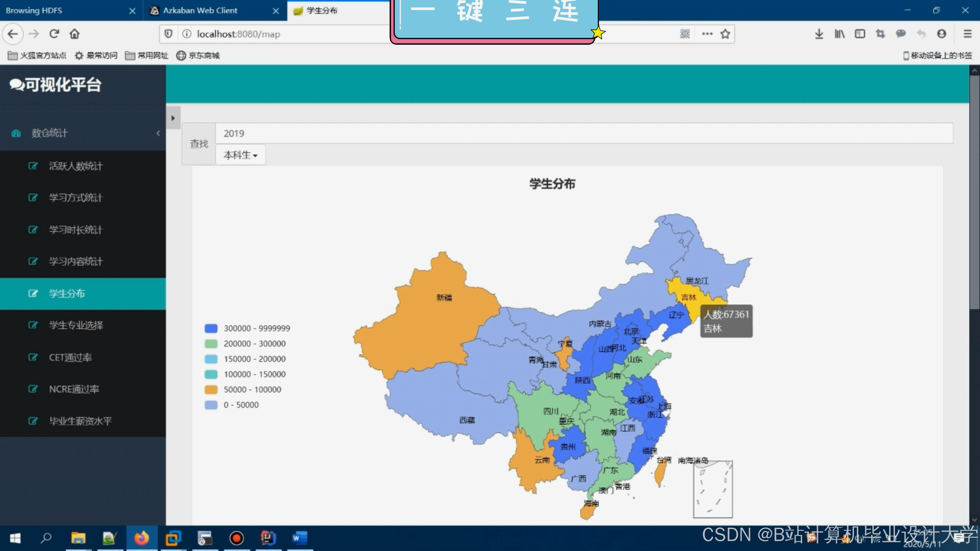The width and height of the screenshot is (980, 551).
Task: Click the QR code icon in address bar
Action: tap(685, 34)
